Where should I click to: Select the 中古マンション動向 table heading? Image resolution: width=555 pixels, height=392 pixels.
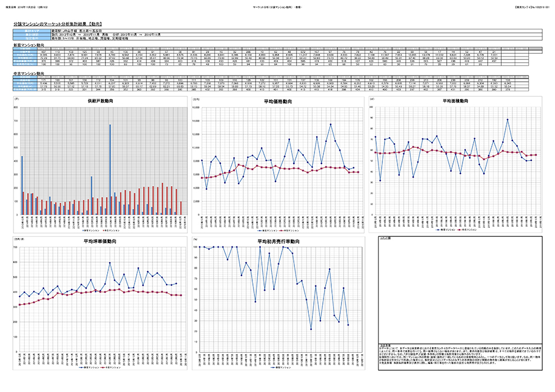(x=29, y=73)
